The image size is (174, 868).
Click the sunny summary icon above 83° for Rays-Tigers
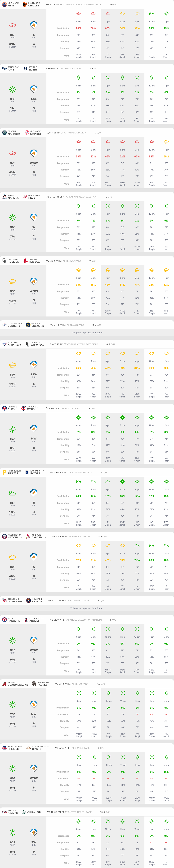(13, 89)
